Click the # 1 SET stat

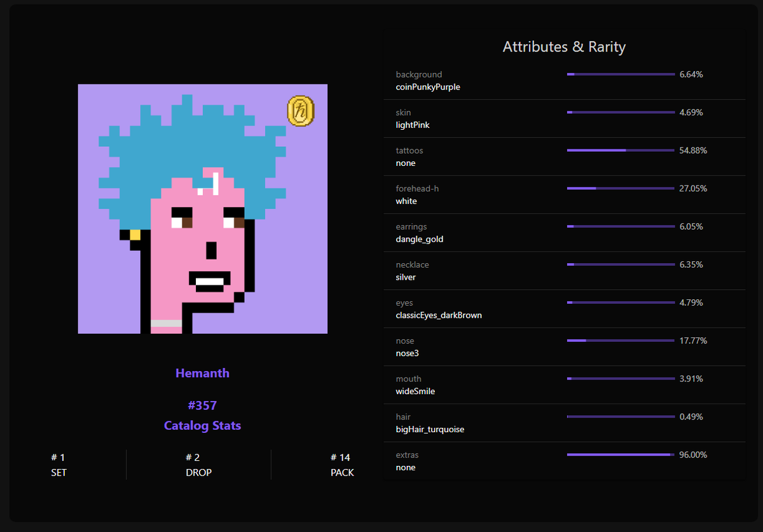tap(58, 465)
